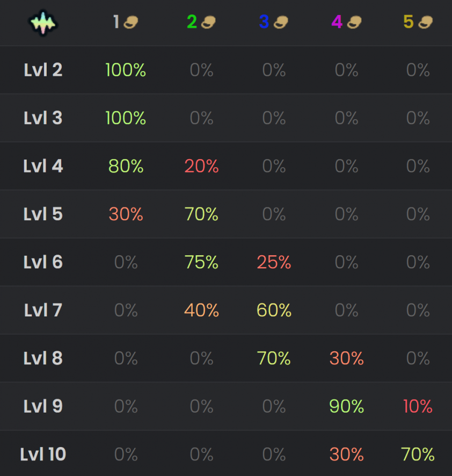Click the 40% value in Lvl 7
Viewport: 452px width, 476px height.
(201, 310)
